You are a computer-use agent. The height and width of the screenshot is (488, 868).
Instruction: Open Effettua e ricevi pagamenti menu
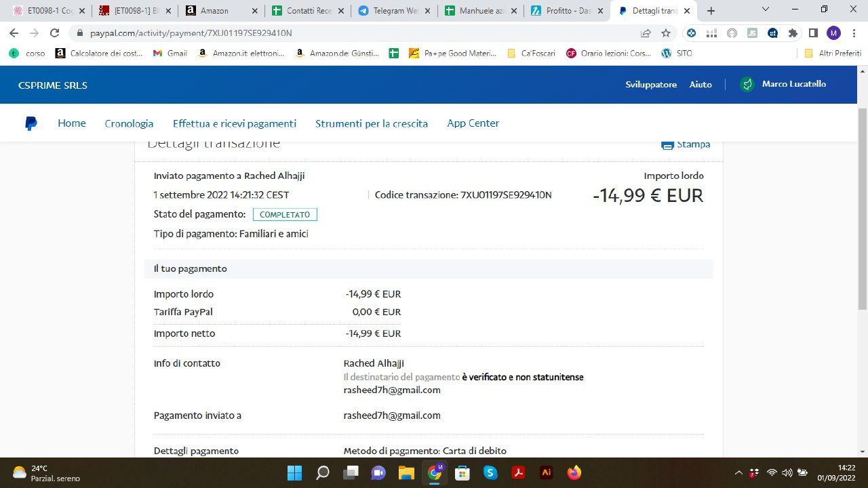234,123
